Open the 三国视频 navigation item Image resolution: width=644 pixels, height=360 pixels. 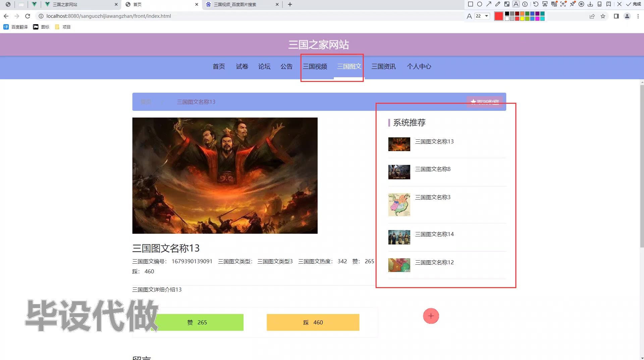[315, 66]
